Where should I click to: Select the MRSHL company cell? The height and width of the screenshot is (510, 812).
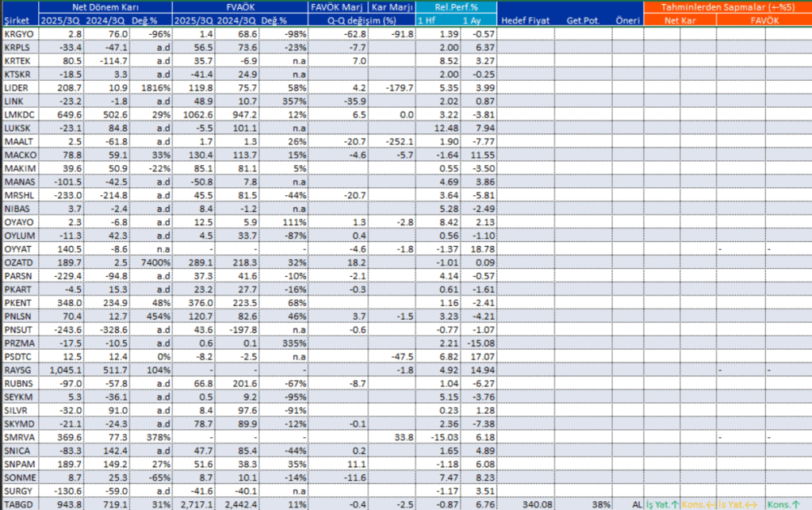(20, 196)
